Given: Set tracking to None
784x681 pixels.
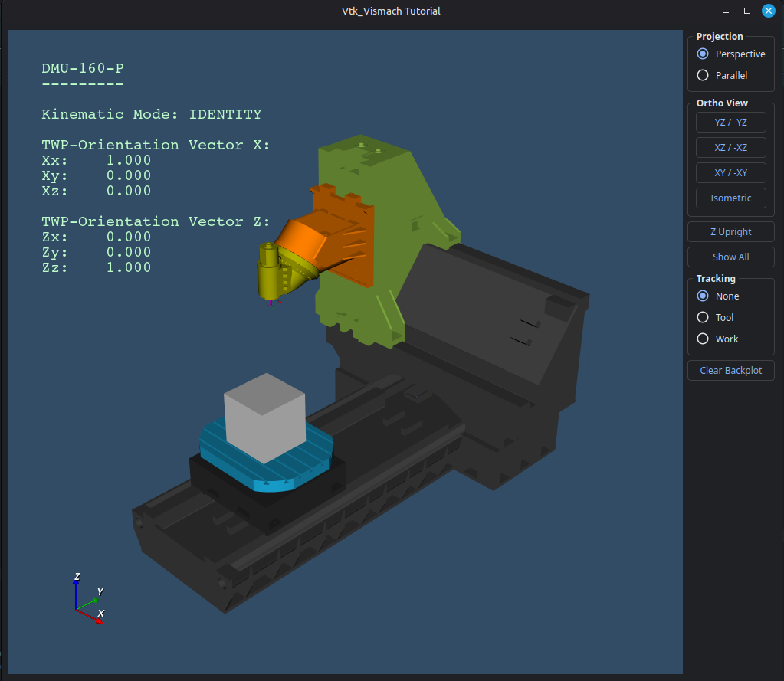Looking at the screenshot, I should tap(703, 296).
